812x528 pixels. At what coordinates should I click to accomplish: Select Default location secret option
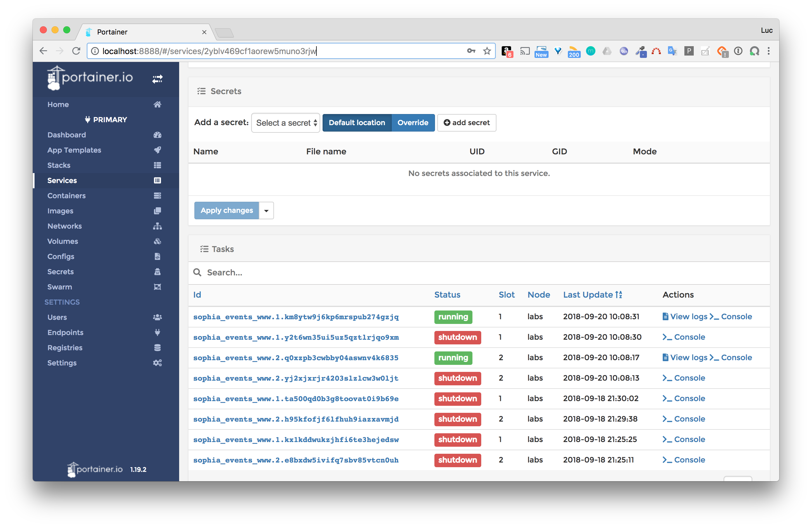pyautogui.click(x=357, y=123)
